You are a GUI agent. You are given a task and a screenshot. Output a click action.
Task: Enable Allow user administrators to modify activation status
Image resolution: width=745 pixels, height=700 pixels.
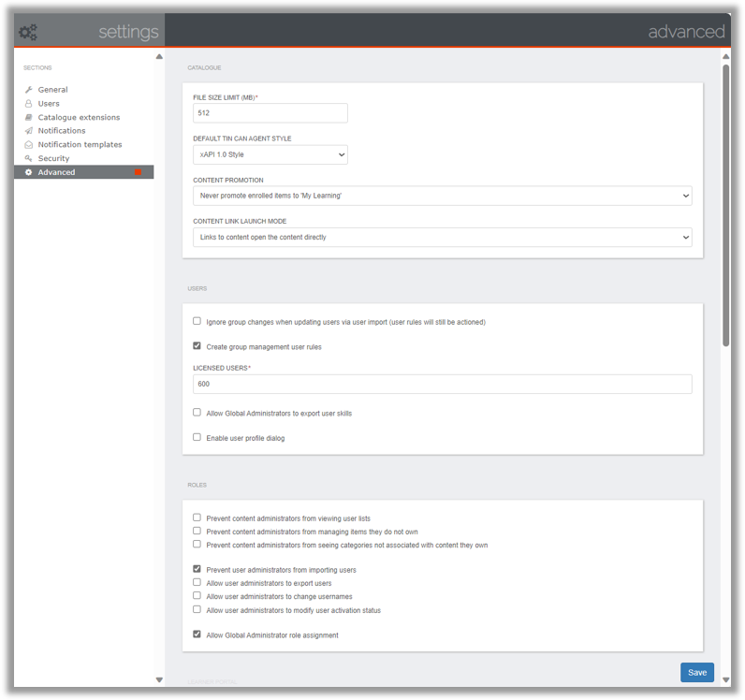point(197,609)
